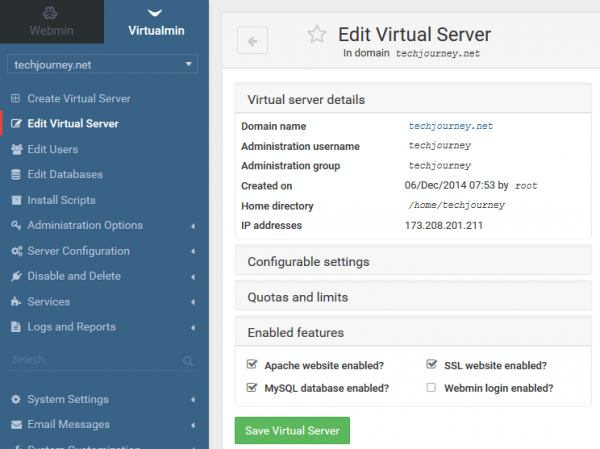Viewport: 600px width, 449px height.
Task: Go back using the left arrow button
Action: tap(252, 41)
